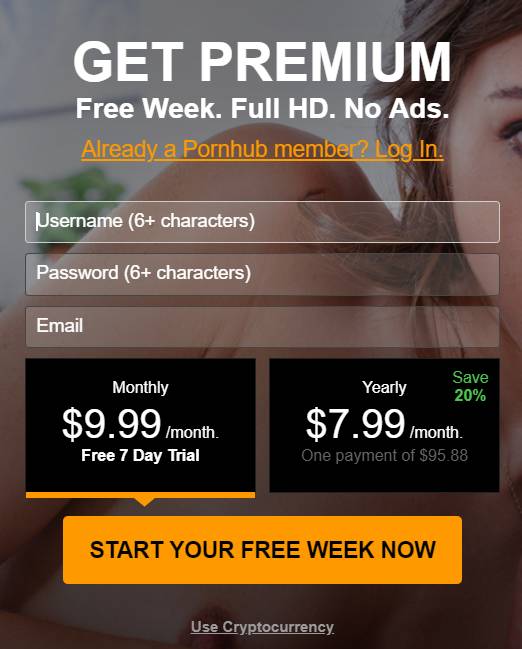Click the $7.99 per month price
The width and height of the screenshot is (522, 649).
point(384,424)
